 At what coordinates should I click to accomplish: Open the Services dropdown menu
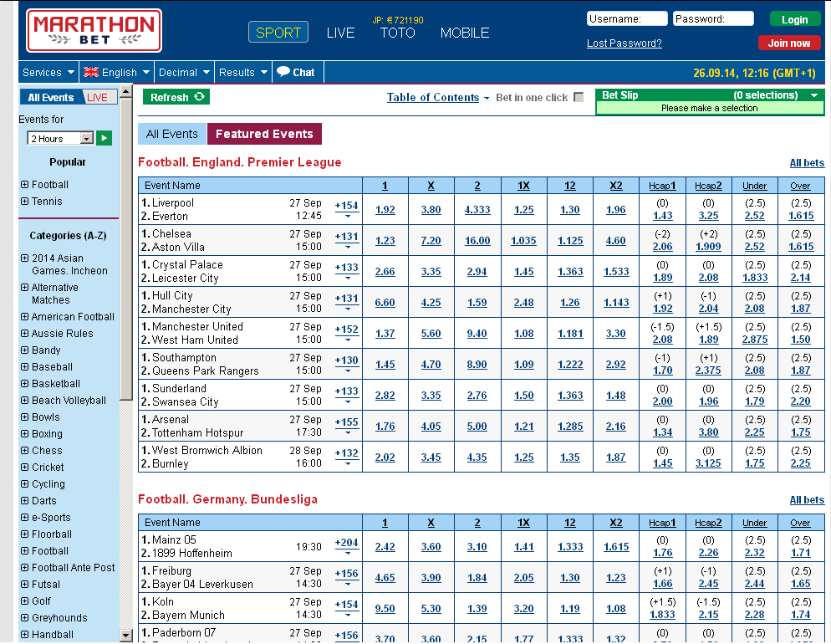48,72
